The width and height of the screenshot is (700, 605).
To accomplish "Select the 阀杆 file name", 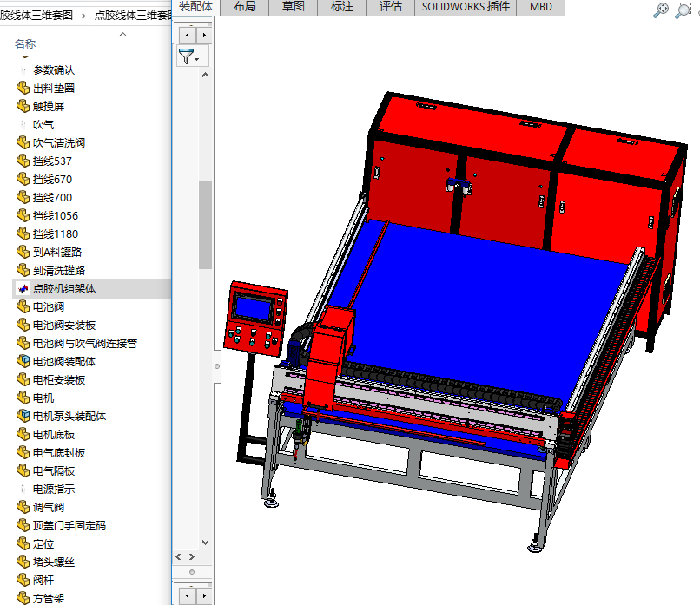I will pyautogui.click(x=43, y=581).
